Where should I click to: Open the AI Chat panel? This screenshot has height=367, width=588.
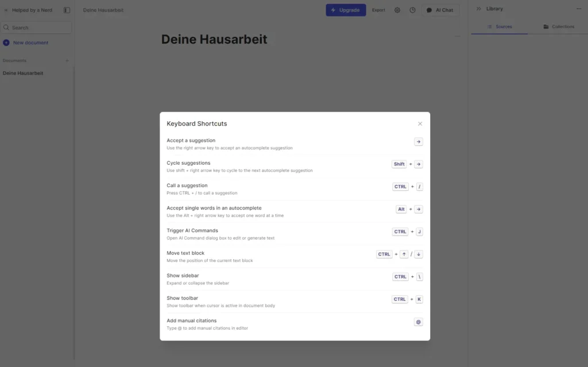[440, 10]
